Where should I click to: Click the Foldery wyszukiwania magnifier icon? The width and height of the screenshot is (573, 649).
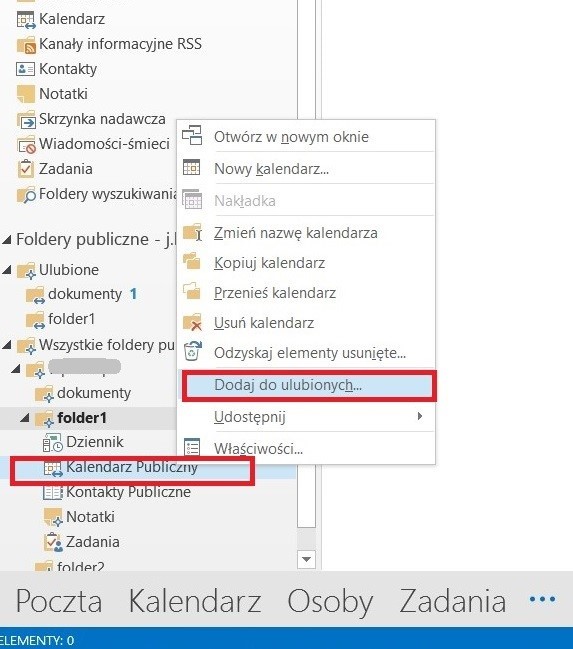click(x=26, y=195)
